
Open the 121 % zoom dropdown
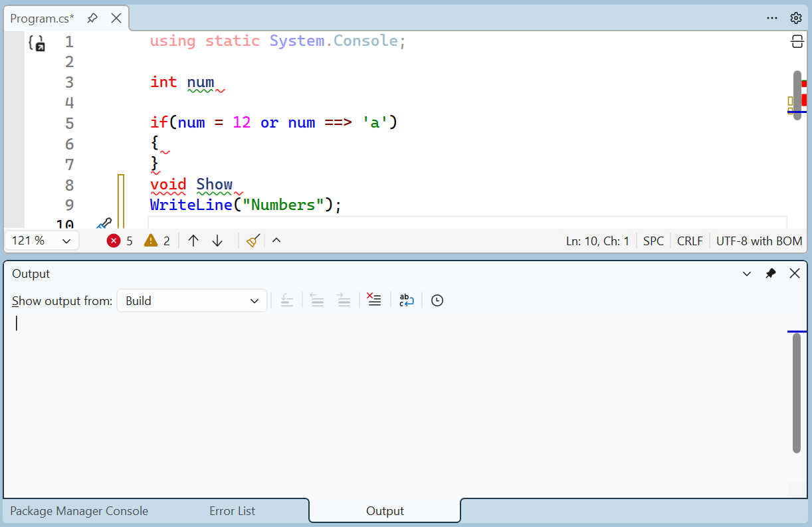[x=41, y=241]
